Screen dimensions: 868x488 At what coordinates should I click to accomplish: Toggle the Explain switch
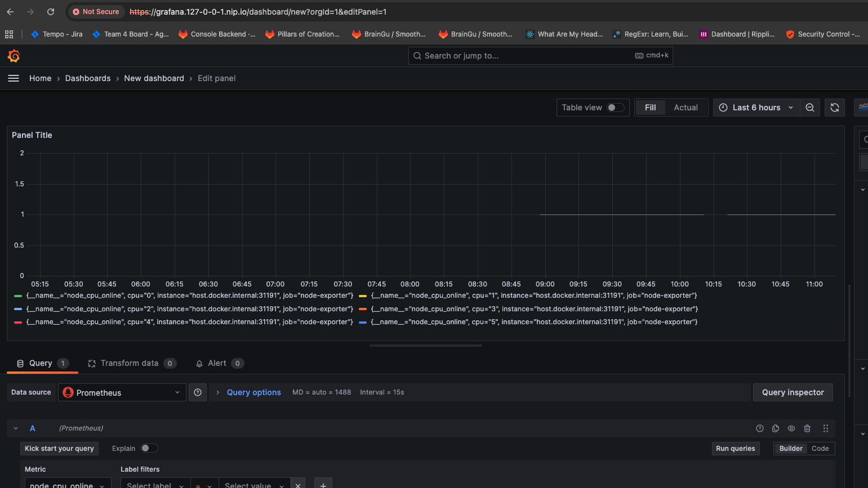pos(149,448)
